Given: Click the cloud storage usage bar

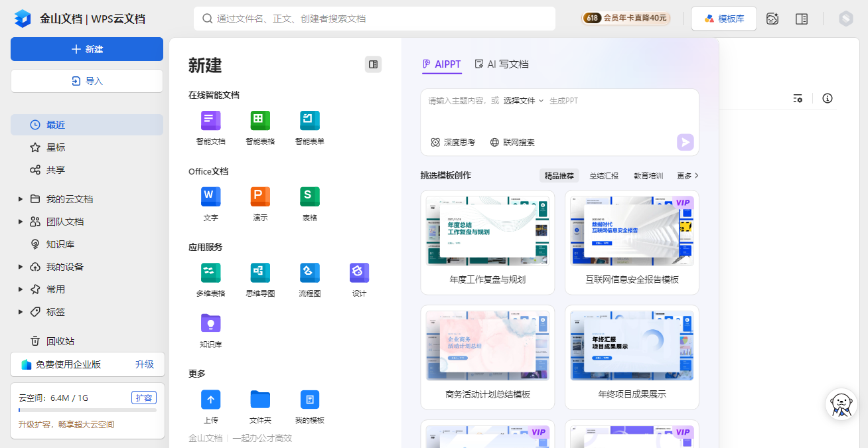Looking at the screenshot, I should coord(88,410).
